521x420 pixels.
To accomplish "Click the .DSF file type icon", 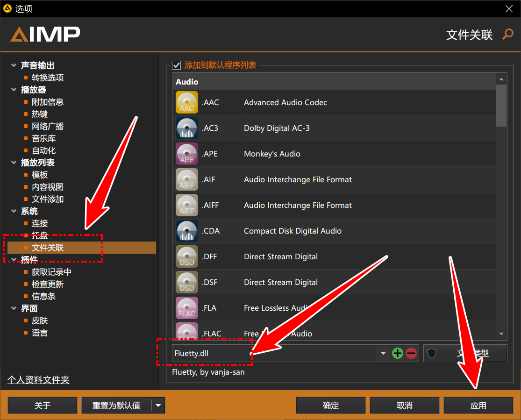I will (187, 282).
